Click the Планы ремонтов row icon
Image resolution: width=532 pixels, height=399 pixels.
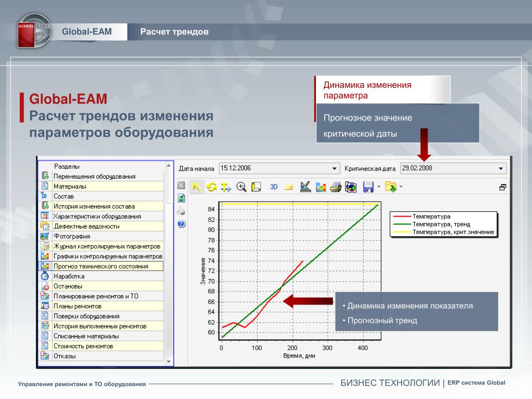(45, 306)
